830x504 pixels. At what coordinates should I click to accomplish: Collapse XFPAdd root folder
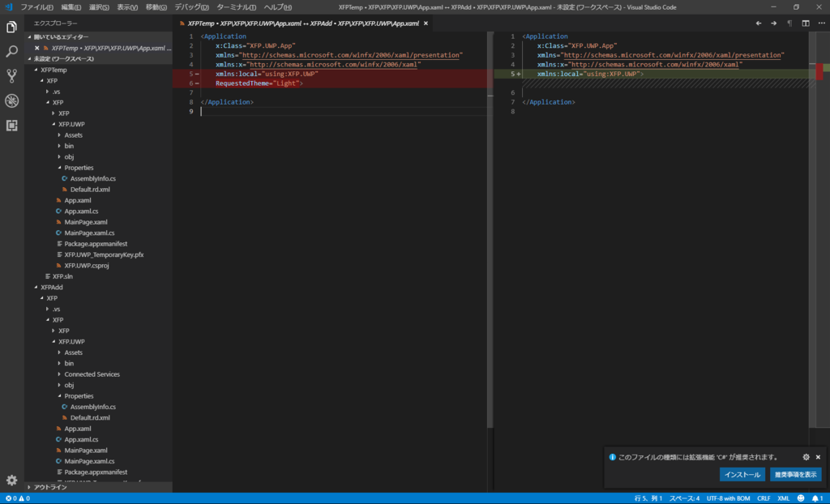[98, 288]
